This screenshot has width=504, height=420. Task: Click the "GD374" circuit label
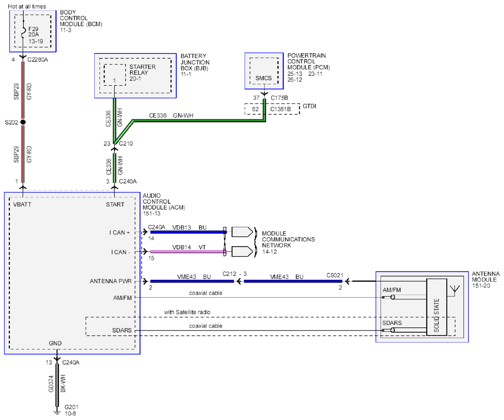(51, 384)
